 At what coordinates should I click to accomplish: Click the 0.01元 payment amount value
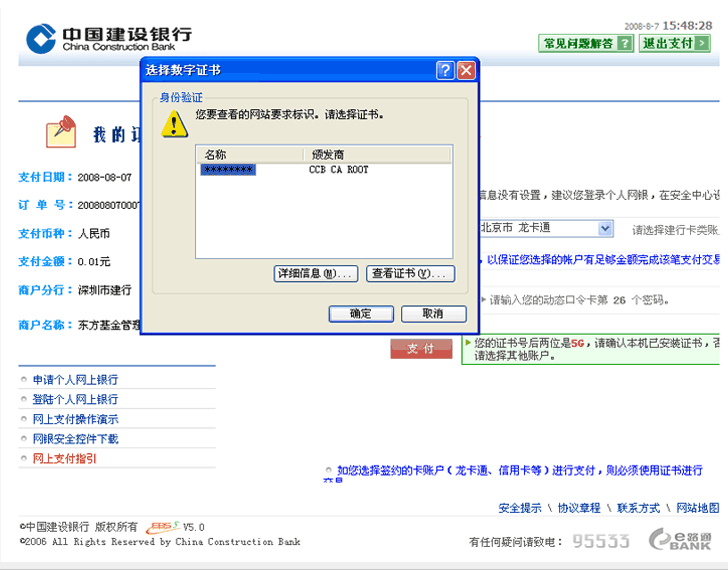click(x=94, y=262)
